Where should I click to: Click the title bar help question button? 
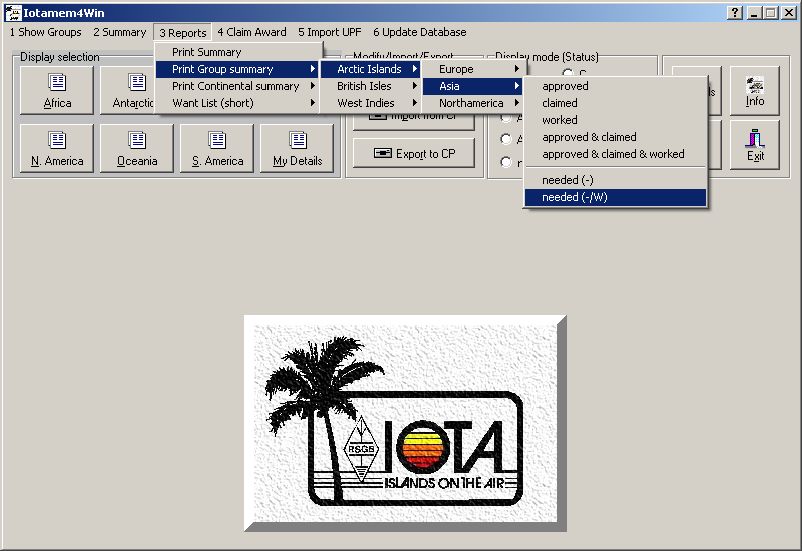[734, 13]
